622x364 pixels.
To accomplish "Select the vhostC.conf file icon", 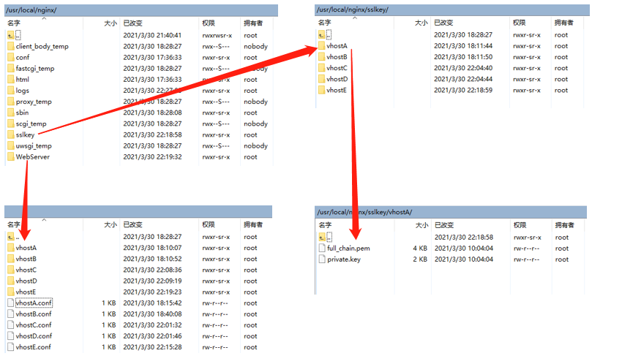I will (x=11, y=325).
